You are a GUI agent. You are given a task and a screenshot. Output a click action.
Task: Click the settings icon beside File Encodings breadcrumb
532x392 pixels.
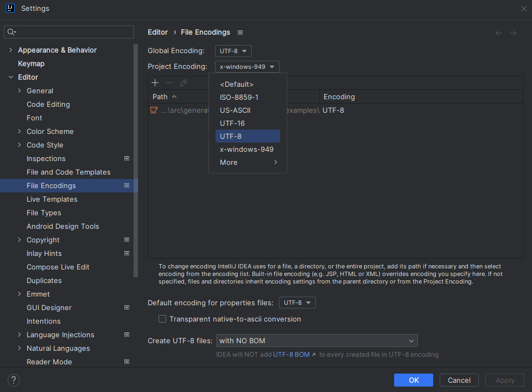239,32
